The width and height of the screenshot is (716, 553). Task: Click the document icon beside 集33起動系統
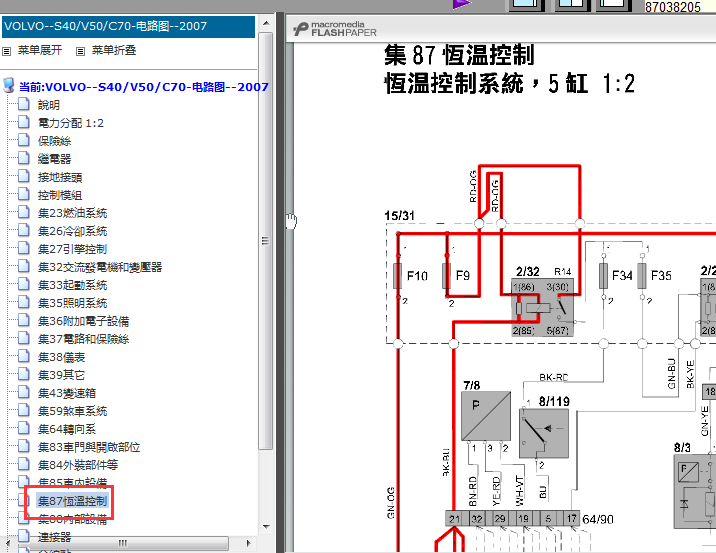tap(24, 284)
